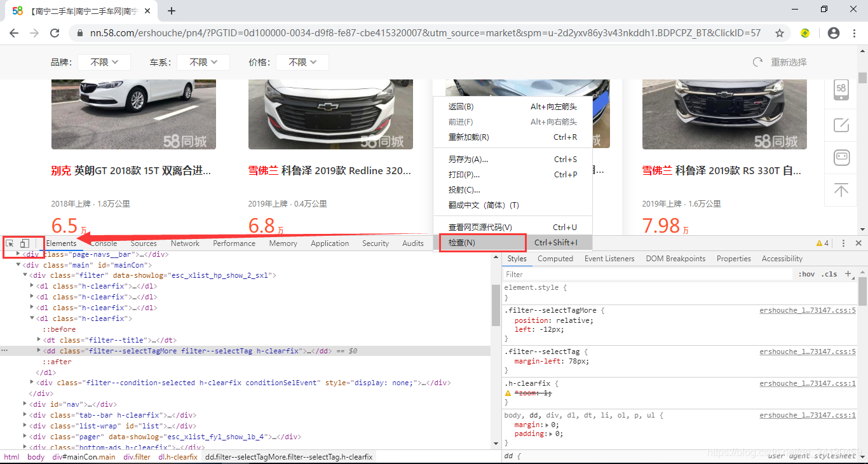Screen dimensions: 868x464
Task: Collapse the div class main mainCon node
Action: [x=18, y=264]
